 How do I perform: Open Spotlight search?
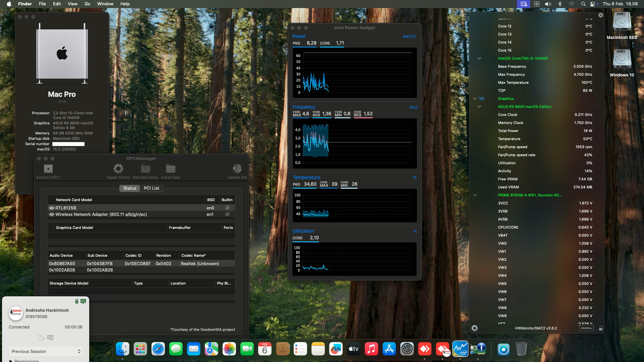tap(583, 4)
